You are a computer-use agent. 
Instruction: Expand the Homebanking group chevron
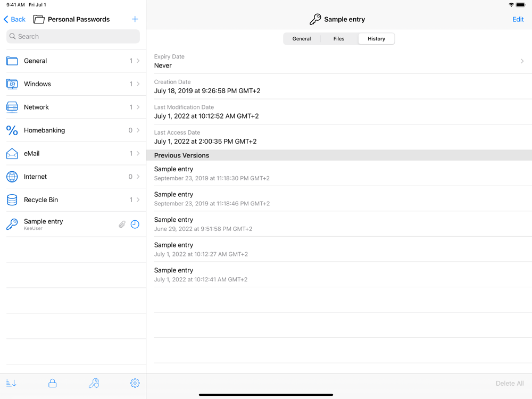pyautogui.click(x=138, y=130)
